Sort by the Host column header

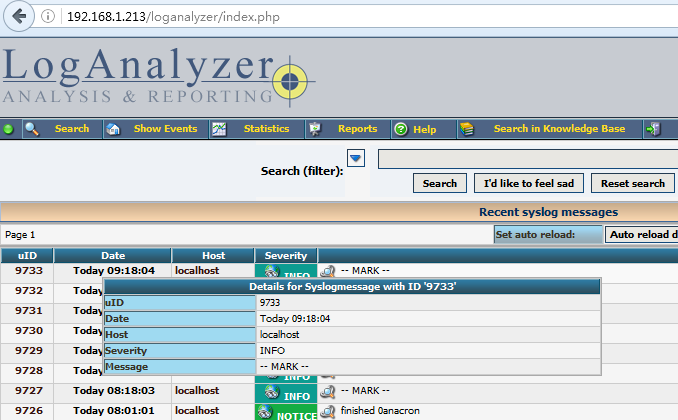[x=213, y=256]
